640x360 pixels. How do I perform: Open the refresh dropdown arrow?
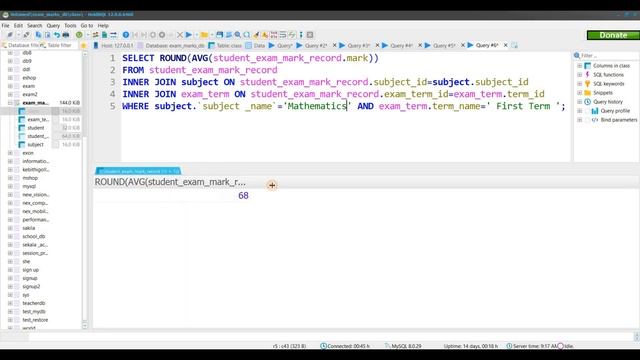pyautogui.click(x=87, y=35)
